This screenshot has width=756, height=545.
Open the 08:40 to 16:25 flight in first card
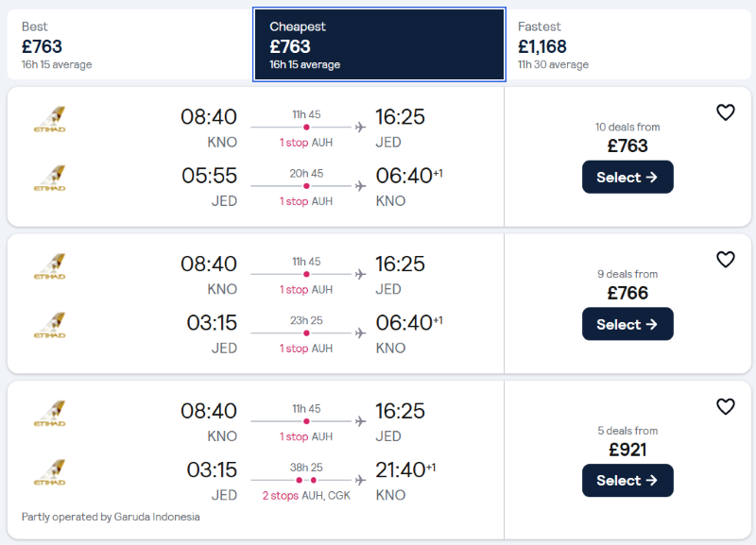(304, 127)
